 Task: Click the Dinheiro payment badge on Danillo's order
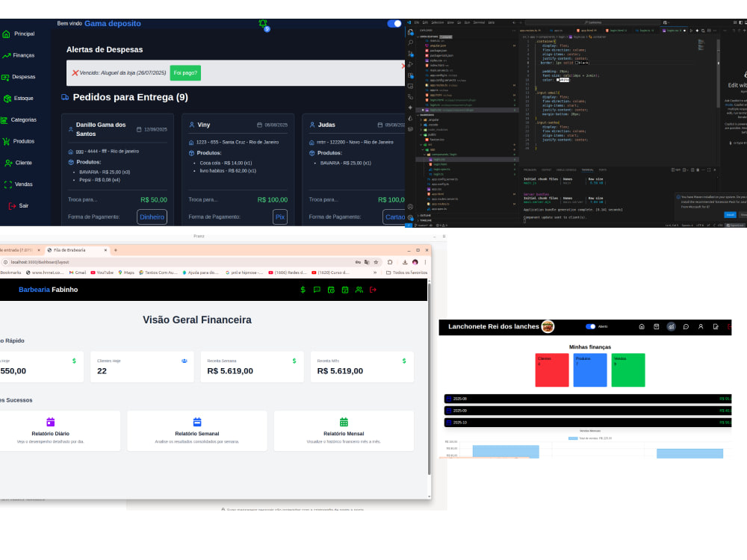pos(152,217)
